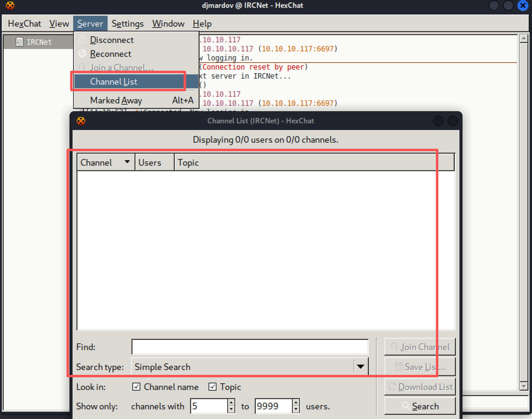Open the HexChat menu
This screenshot has height=419, width=532.
pyautogui.click(x=24, y=24)
